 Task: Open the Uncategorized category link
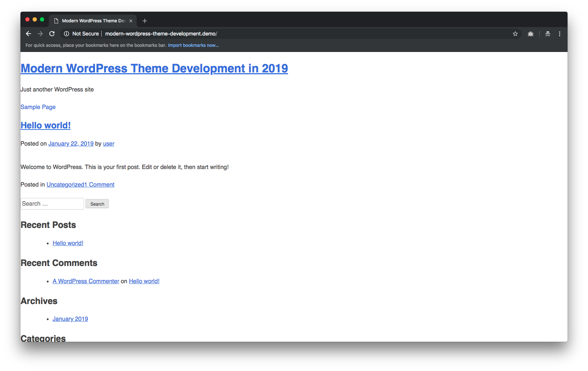click(65, 184)
